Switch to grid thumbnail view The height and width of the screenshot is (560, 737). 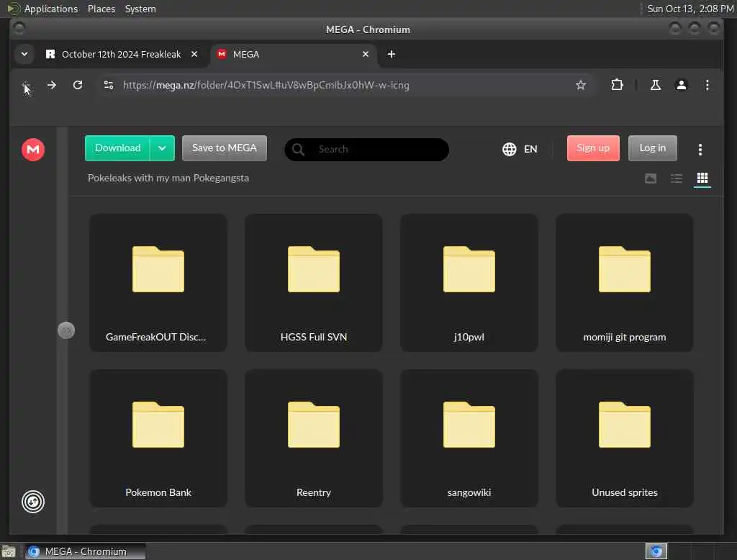click(x=702, y=179)
